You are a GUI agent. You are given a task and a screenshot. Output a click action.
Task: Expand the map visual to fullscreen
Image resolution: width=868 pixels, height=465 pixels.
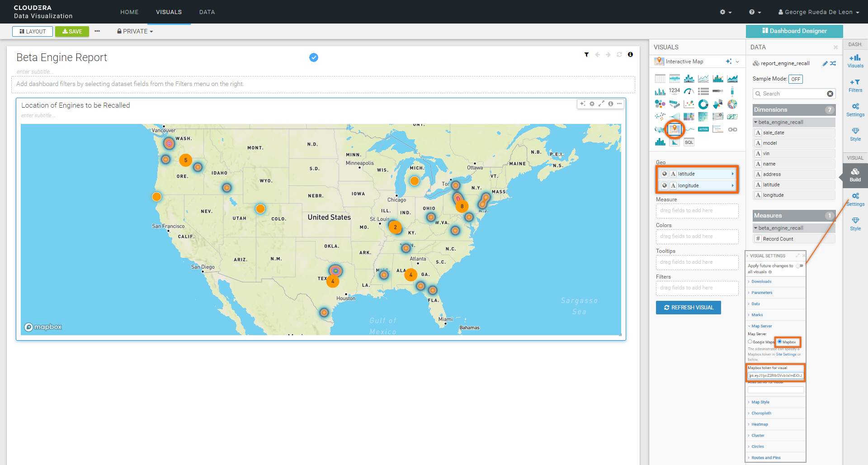601,104
